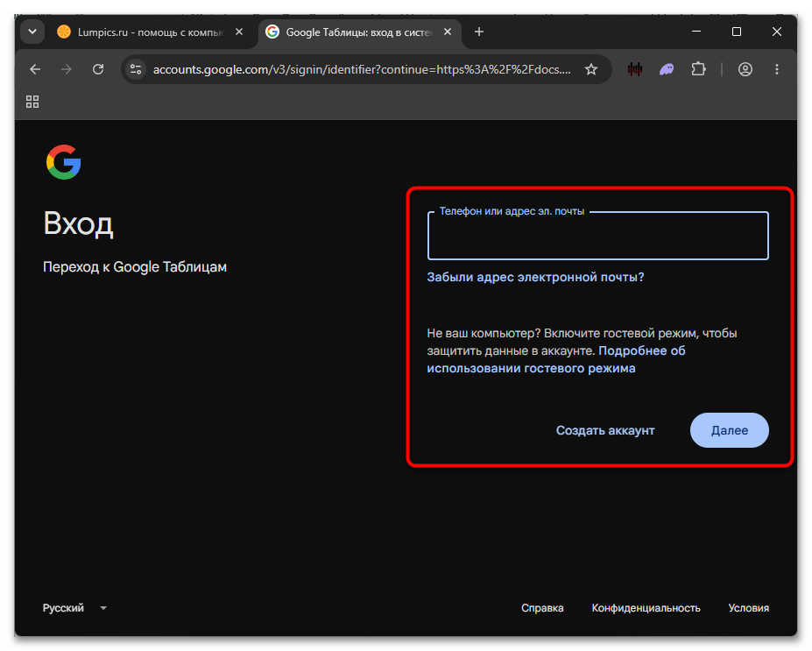The width and height of the screenshot is (812, 651).
Task: Close the Lumpics.ru tab
Action: point(239,32)
